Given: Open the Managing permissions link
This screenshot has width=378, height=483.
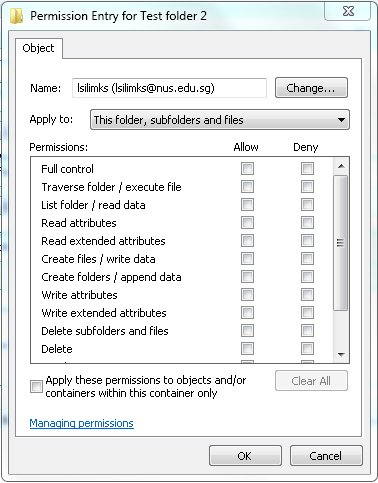Looking at the screenshot, I should [x=82, y=423].
